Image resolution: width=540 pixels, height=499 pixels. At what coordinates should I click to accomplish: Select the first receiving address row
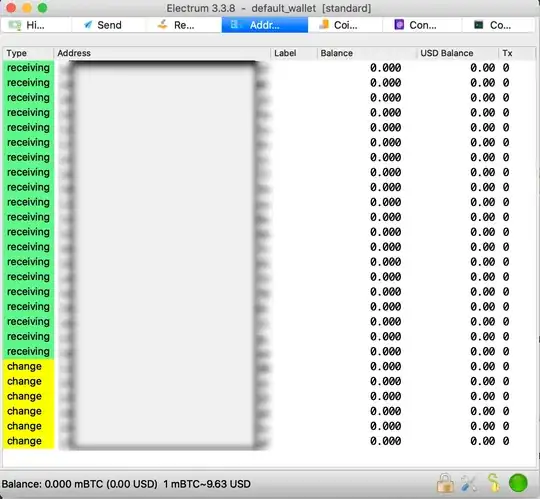tap(269, 68)
